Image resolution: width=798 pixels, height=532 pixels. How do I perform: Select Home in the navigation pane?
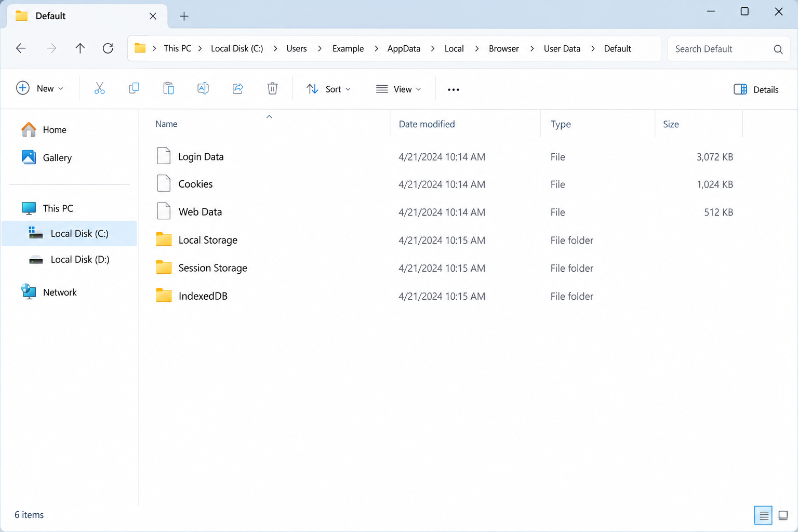click(x=44, y=129)
